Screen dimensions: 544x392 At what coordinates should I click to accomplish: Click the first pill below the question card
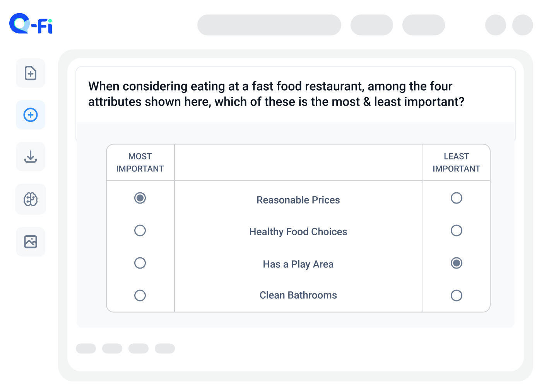pyautogui.click(x=86, y=349)
